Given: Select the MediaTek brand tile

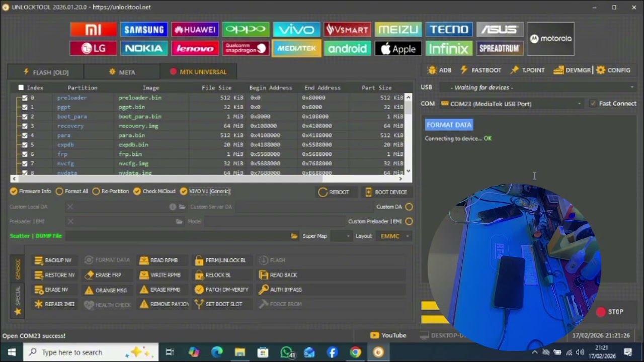Looking at the screenshot, I should pos(297,48).
